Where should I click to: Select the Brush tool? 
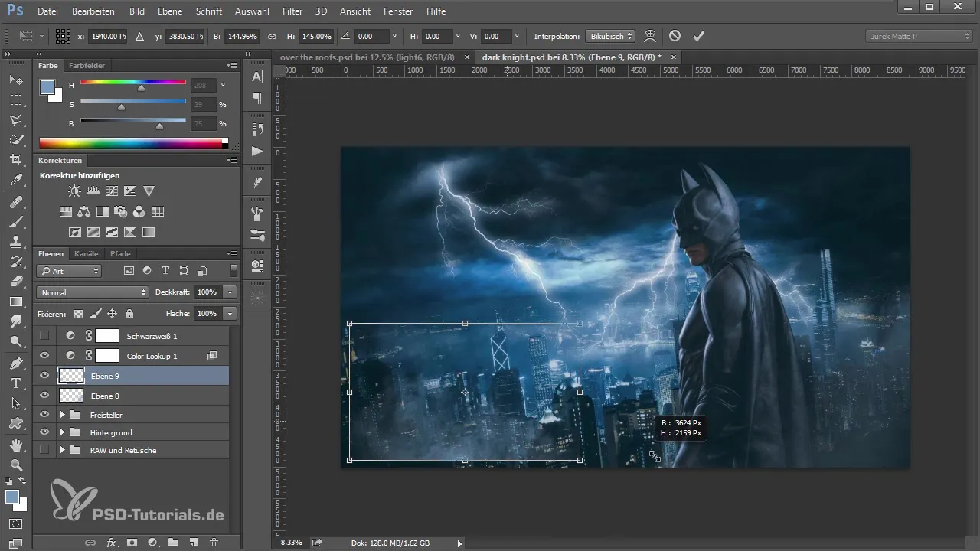click(x=16, y=222)
